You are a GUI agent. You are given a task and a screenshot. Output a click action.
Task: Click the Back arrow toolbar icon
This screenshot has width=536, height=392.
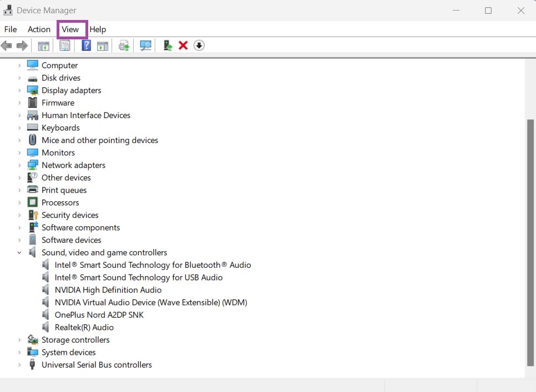point(7,45)
